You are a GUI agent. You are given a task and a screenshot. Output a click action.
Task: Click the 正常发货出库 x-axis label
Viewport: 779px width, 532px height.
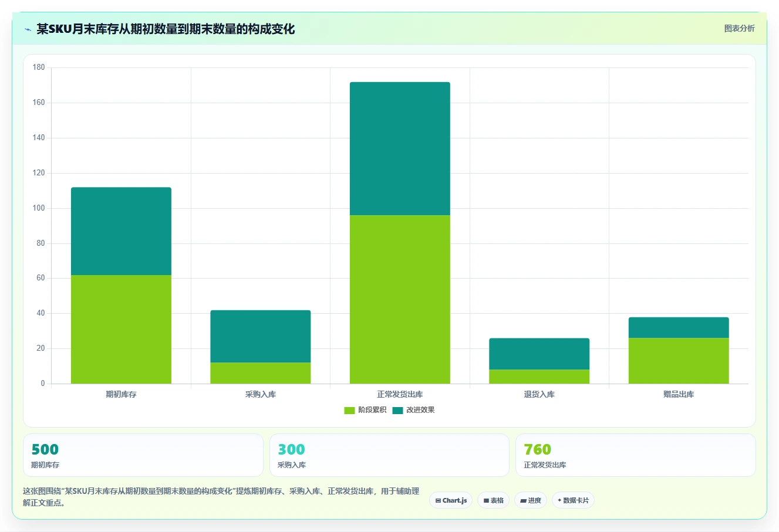400,394
